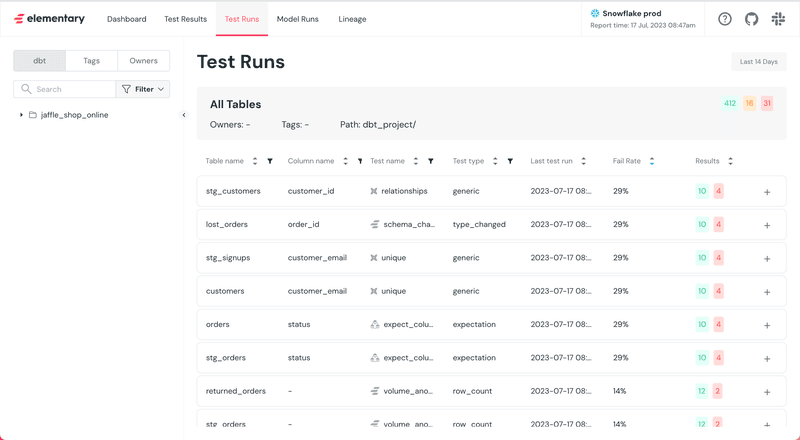Filter the Table name column

(x=270, y=161)
